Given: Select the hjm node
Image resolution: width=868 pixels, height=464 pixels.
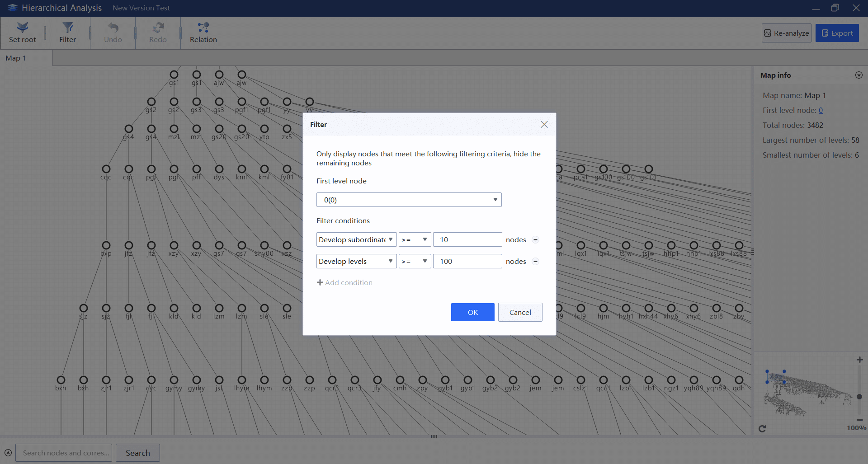Looking at the screenshot, I should click(604, 309).
